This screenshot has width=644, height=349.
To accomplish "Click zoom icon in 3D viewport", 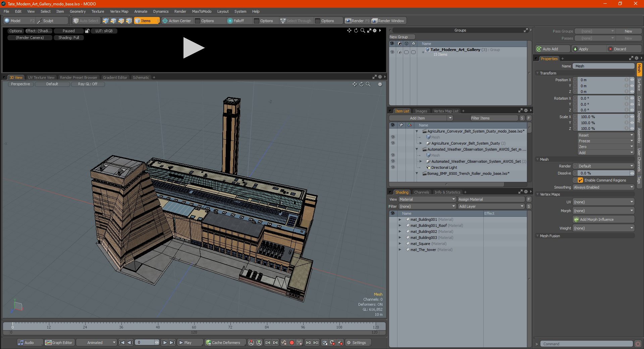I will (368, 84).
